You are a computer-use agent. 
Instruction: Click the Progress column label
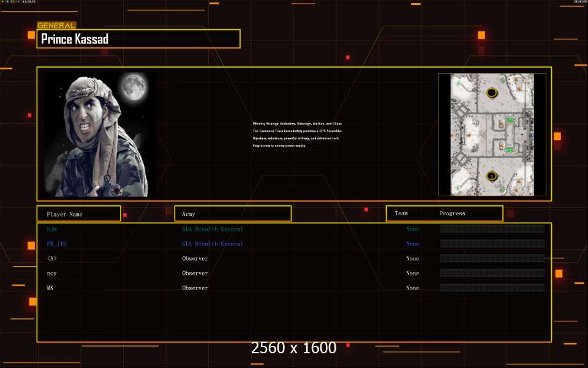(x=452, y=213)
